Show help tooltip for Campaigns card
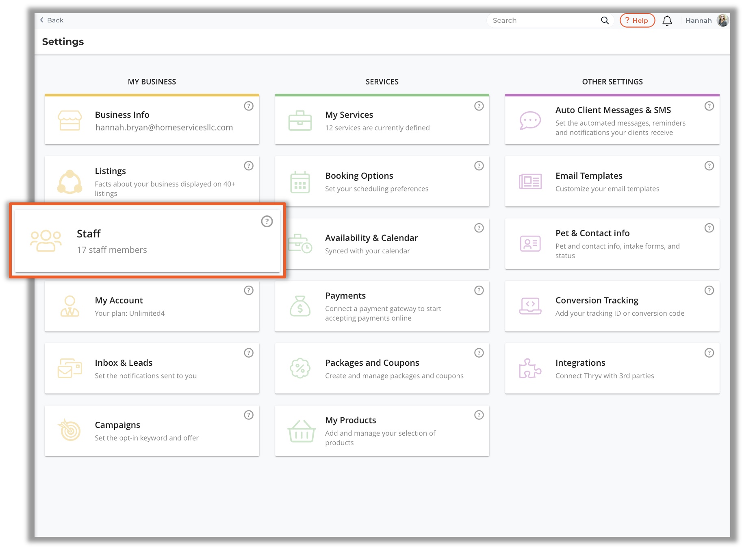The height and width of the screenshot is (560, 755). click(249, 415)
